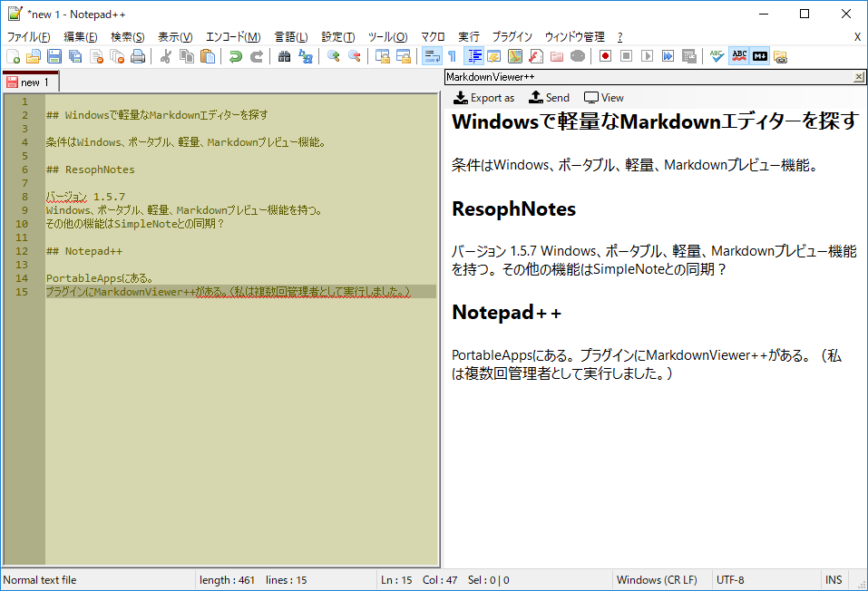868x591 pixels.
Task: Open the 言語(L) menu
Action: (291, 37)
